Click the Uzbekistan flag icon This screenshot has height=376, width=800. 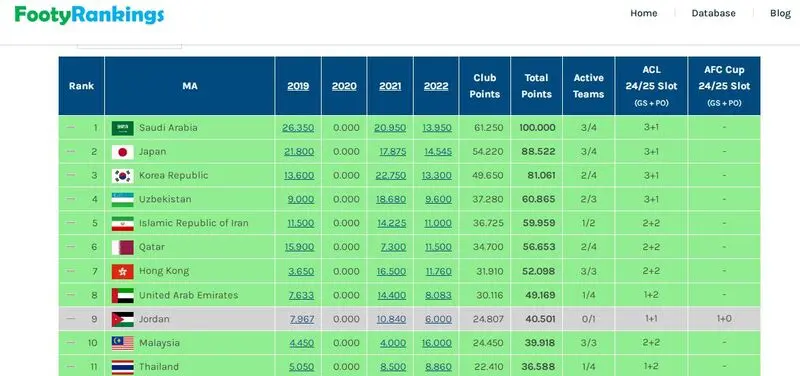click(x=122, y=199)
